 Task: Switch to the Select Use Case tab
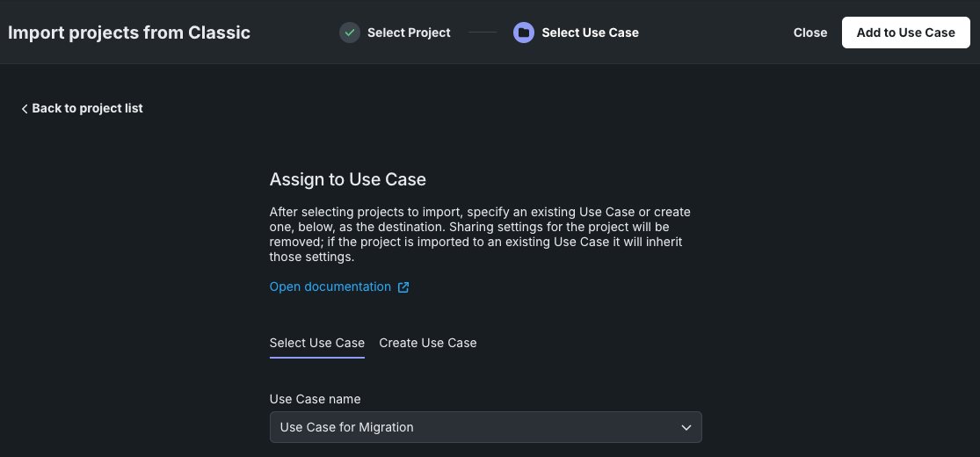pos(316,343)
